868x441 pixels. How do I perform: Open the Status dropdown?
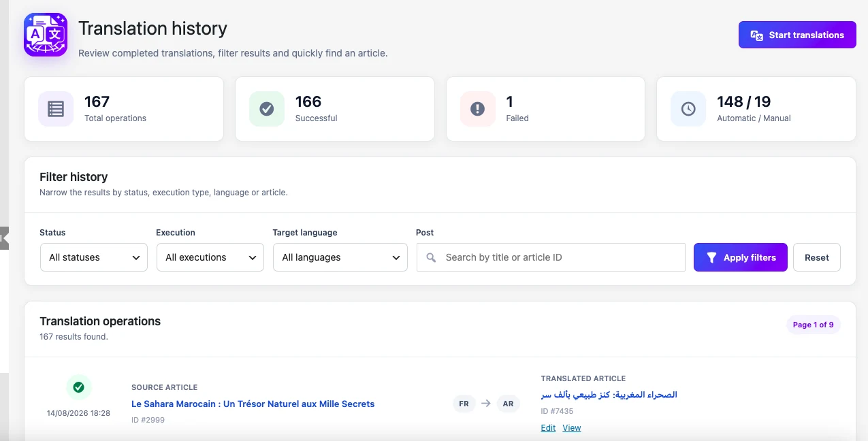tap(94, 257)
